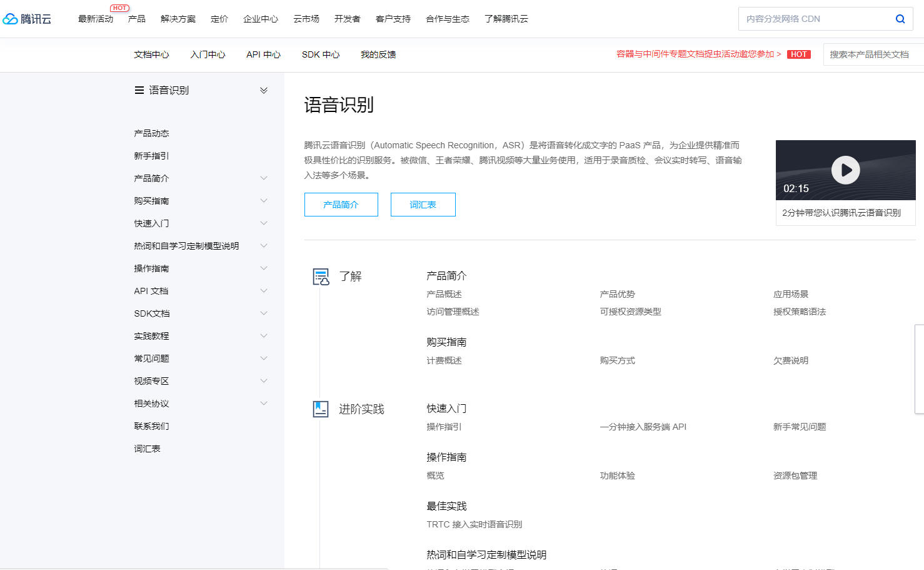Screen dimensions: 924x570
Task: Switch to SDK 中心 tab
Action: click(321, 54)
